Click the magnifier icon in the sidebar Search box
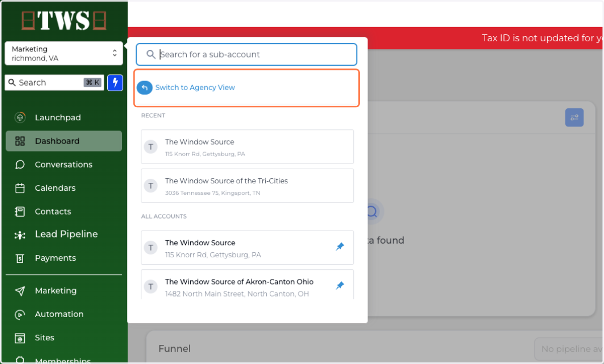604x364 pixels. point(13,83)
